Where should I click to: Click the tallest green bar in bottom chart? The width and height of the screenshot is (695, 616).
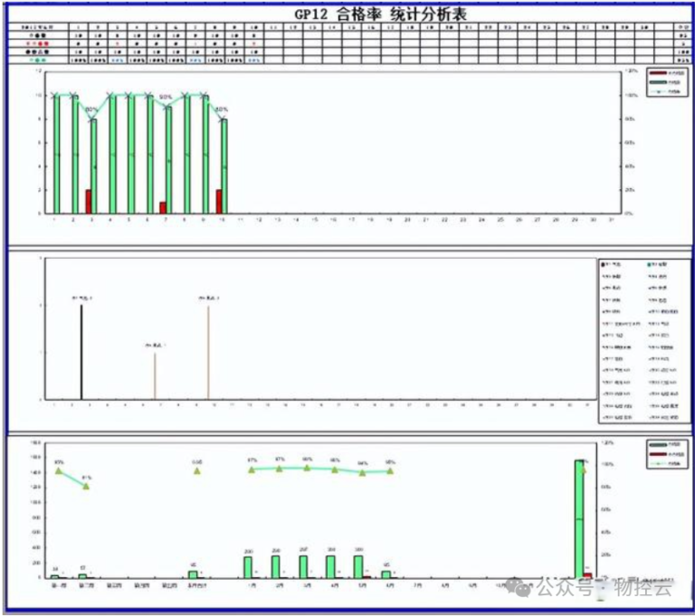(579, 518)
